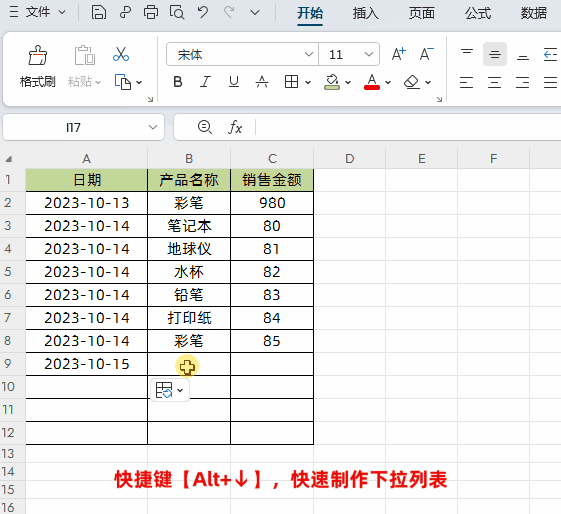Click the 粘贴 paste icon

[x=84, y=55]
